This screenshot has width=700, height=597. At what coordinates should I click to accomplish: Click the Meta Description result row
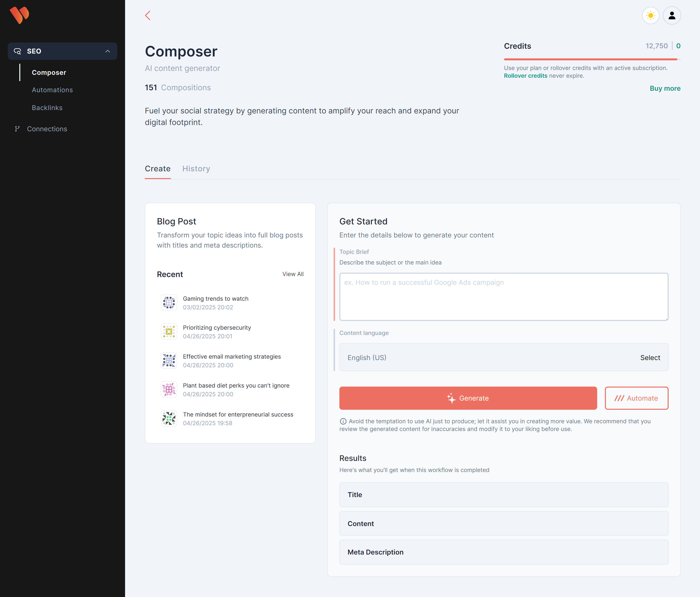[x=504, y=552]
